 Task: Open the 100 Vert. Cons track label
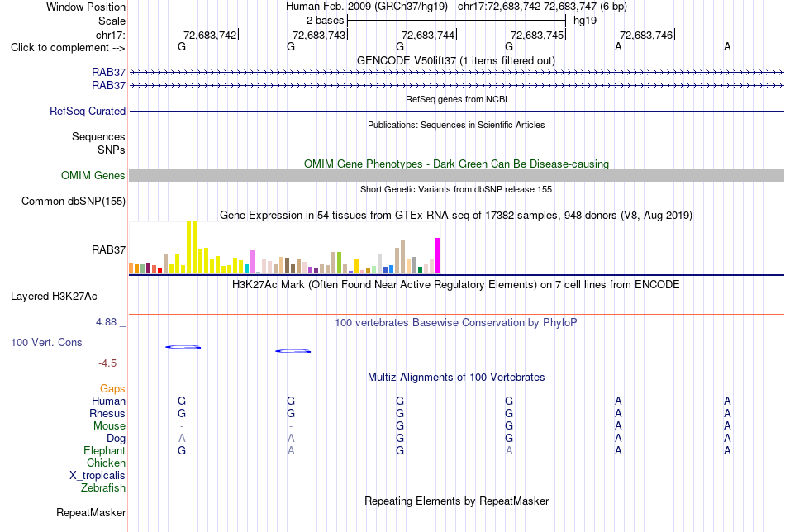(46, 342)
